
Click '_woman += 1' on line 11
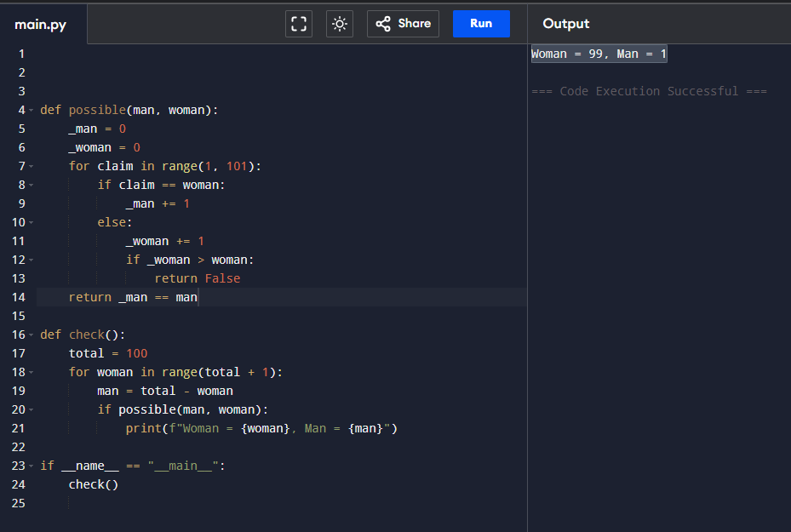(165, 241)
